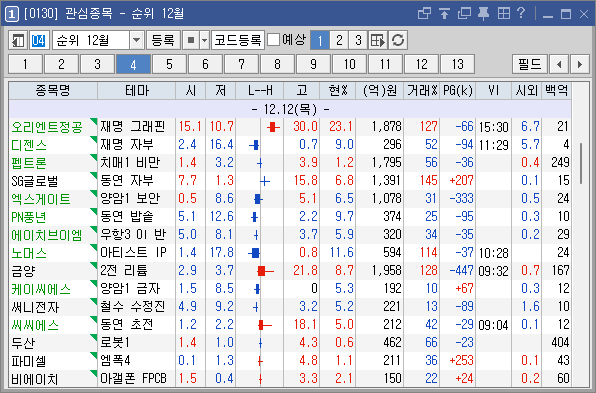Viewport: 596px width, 393px height.
Task: Click the window number 1 icon in title bar
Action: (11, 14)
